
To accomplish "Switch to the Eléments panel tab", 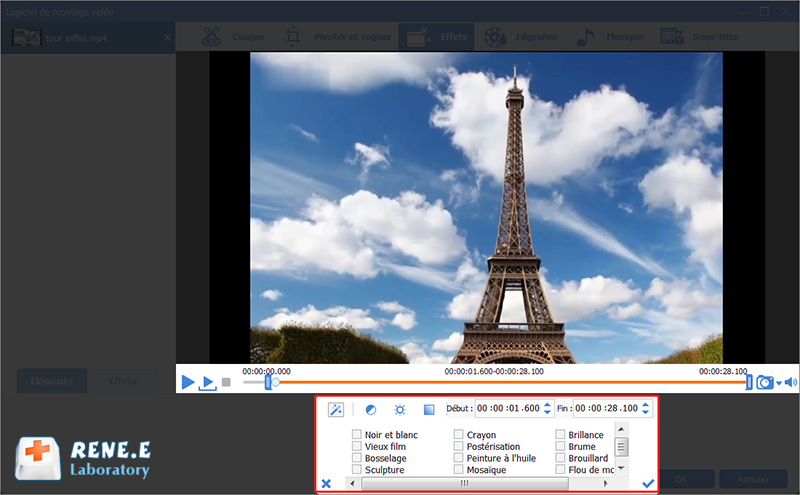I will click(52, 381).
